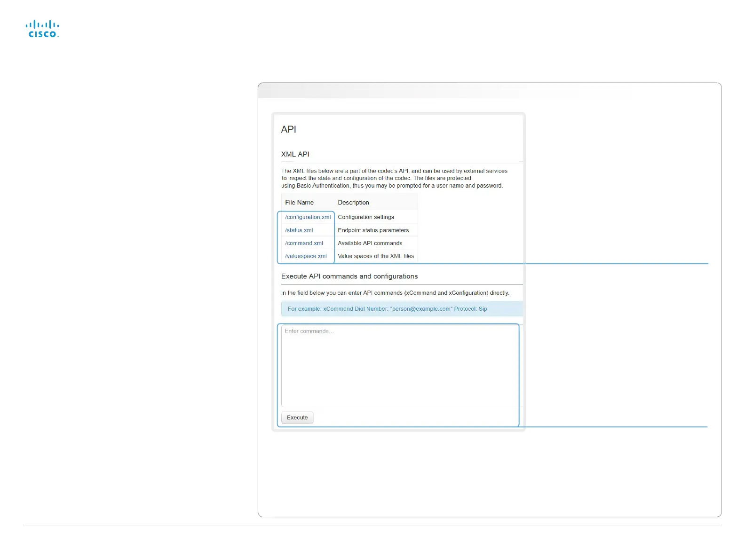Select the XML API section heading
The width and height of the screenshot is (745, 560).
295,154
